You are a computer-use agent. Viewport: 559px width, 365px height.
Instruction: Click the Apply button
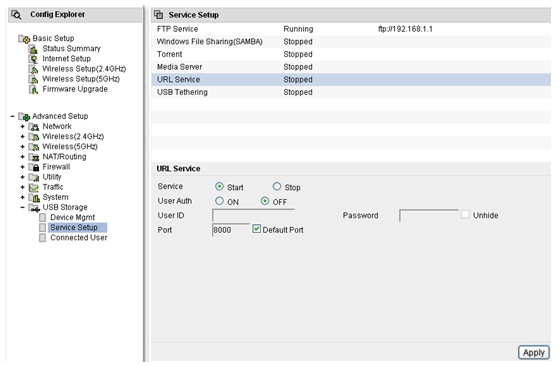[533, 353]
